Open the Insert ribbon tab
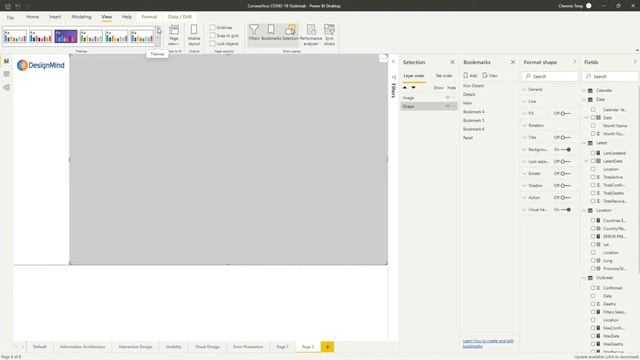 coord(55,17)
